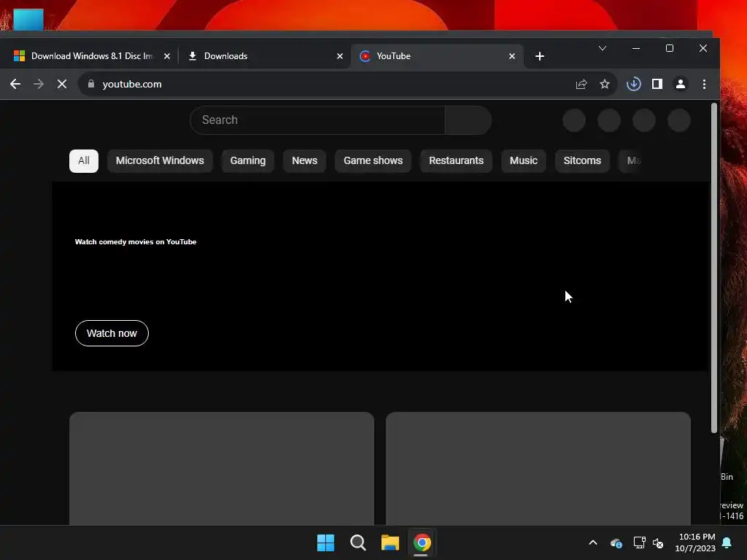Bookmark this tab with the star icon

point(605,85)
